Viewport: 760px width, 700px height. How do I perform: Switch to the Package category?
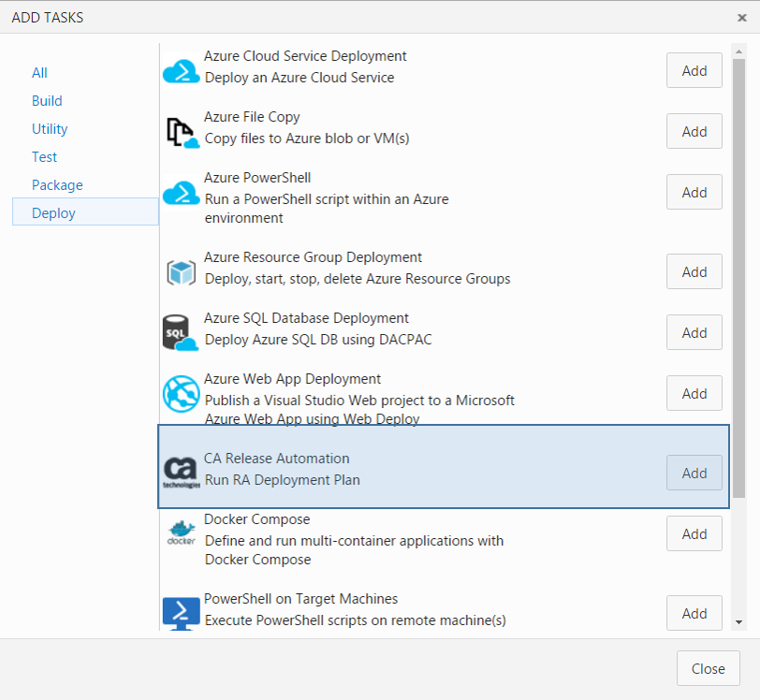57,185
